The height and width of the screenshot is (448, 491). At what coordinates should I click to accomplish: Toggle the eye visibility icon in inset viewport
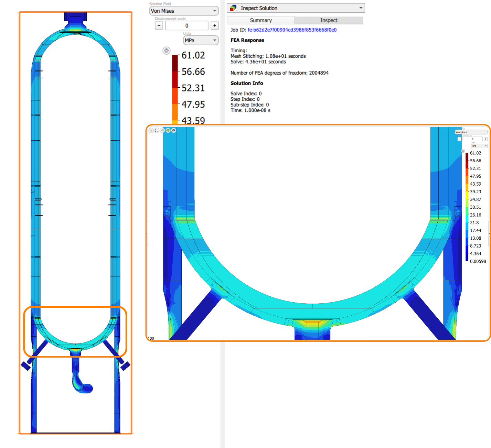click(x=174, y=130)
